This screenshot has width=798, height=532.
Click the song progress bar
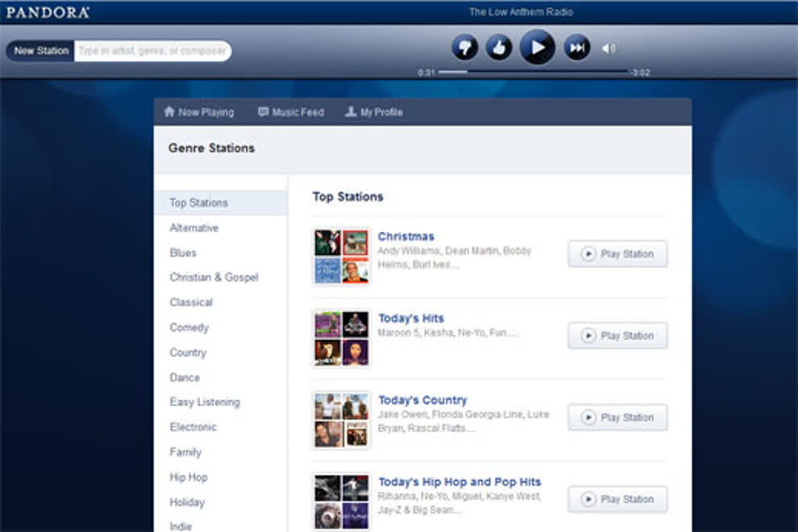[533, 72]
